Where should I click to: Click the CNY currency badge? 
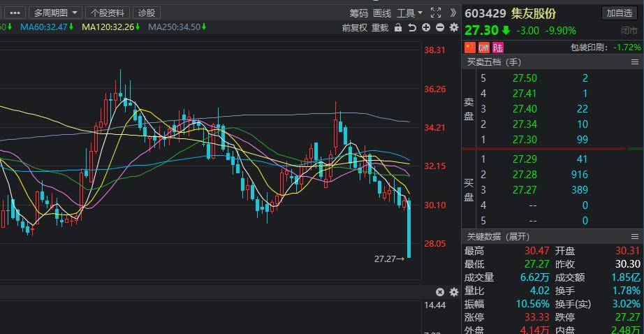coord(484,48)
